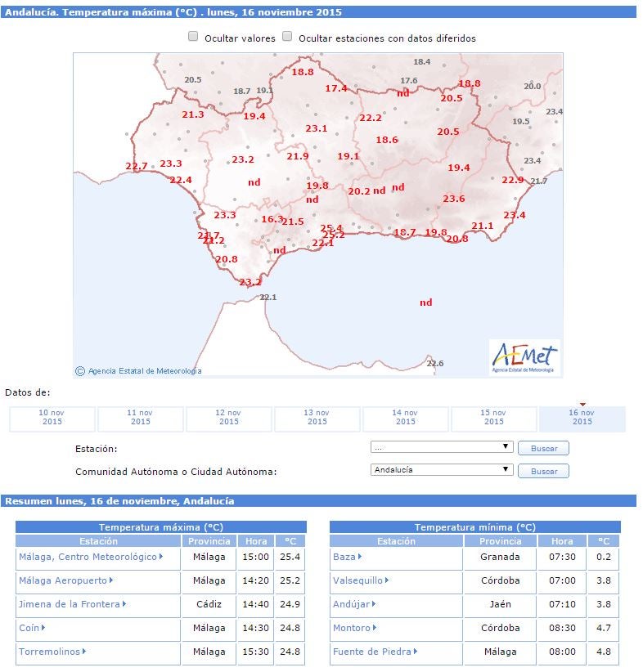Open the Comunidad Autónoma dropdown set to Andalucía
Screen dimensions: 643x672
click(442, 470)
